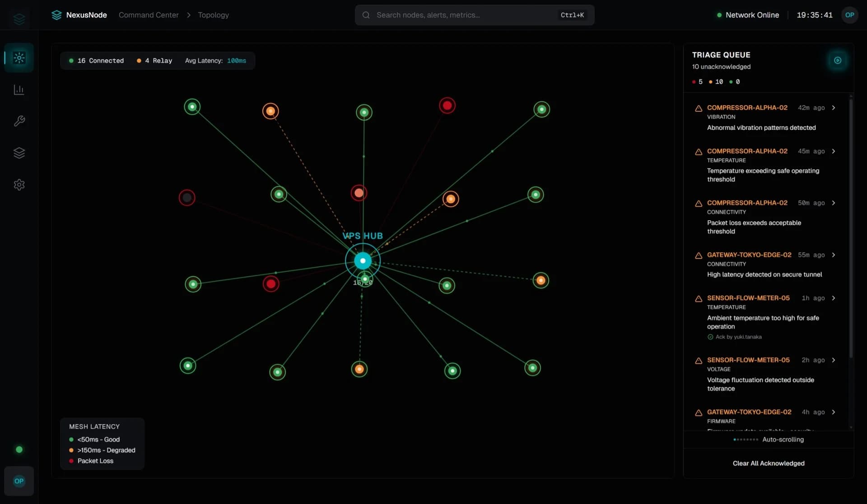Click the 4 Relay status chip
The image size is (867, 504).
(x=154, y=60)
